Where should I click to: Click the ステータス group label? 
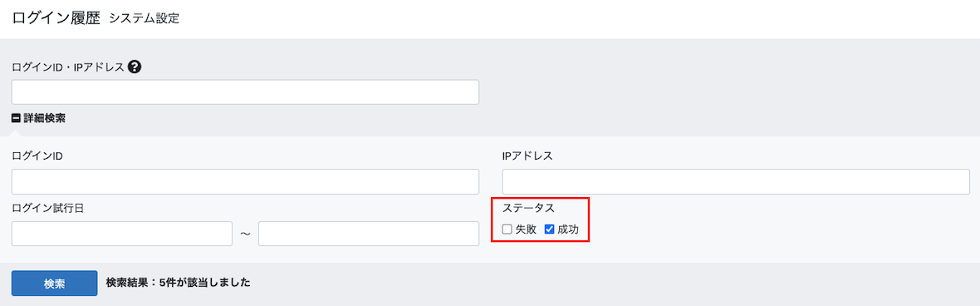click(x=528, y=209)
